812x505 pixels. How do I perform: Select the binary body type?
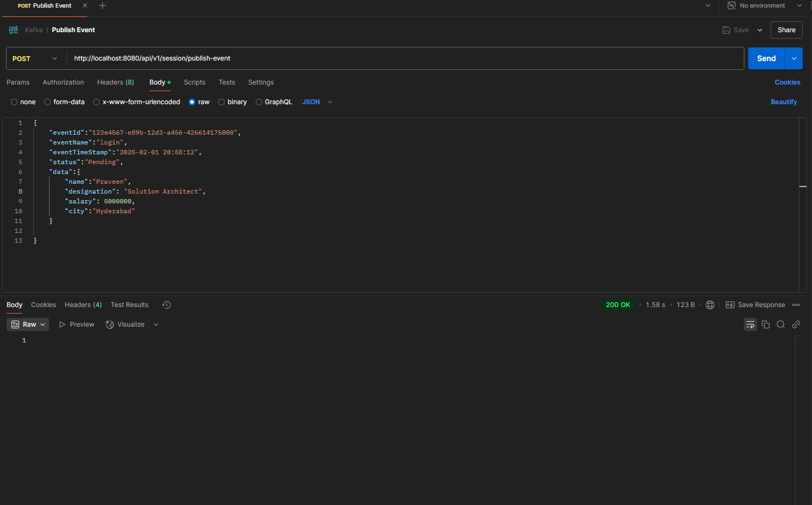(232, 102)
